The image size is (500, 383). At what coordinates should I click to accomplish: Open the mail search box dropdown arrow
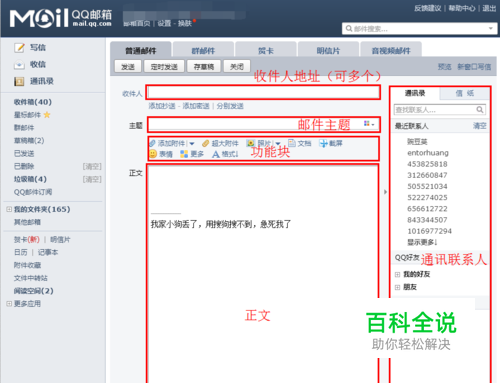tap(491, 28)
